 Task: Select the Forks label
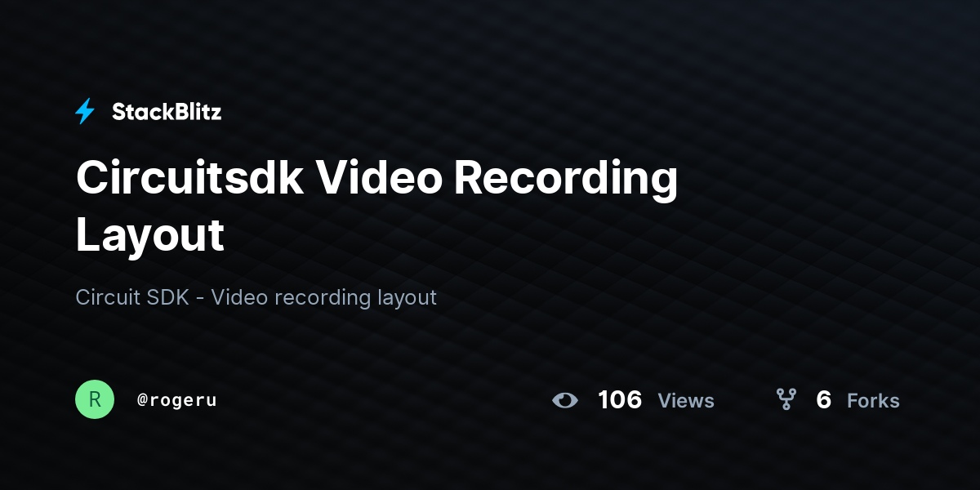click(x=873, y=400)
